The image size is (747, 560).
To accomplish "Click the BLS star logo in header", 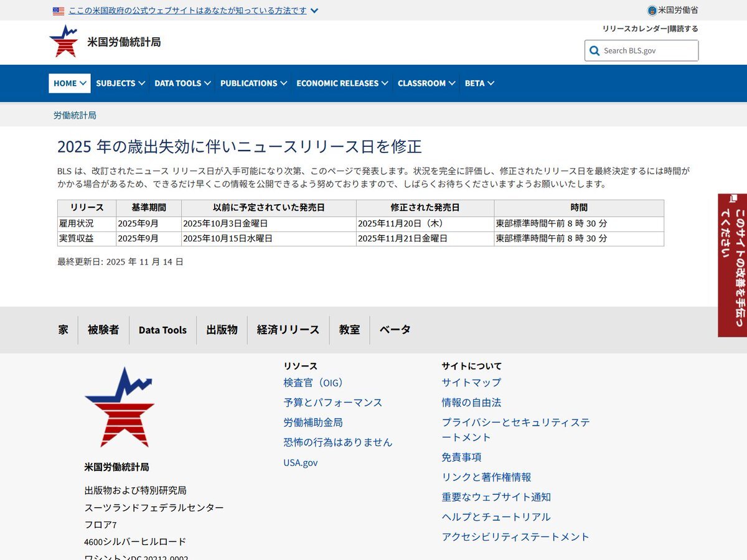I will click(x=63, y=42).
